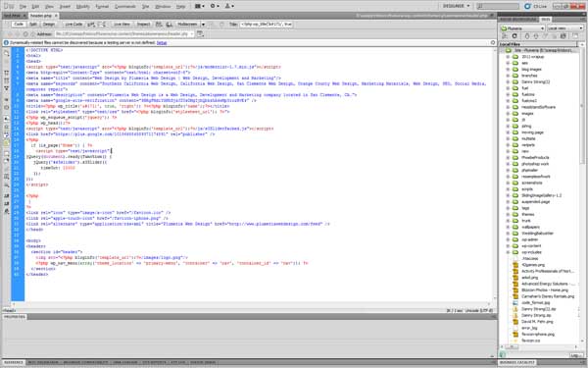
Task: Open the CS Live panel
Action: [x=536, y=7]
